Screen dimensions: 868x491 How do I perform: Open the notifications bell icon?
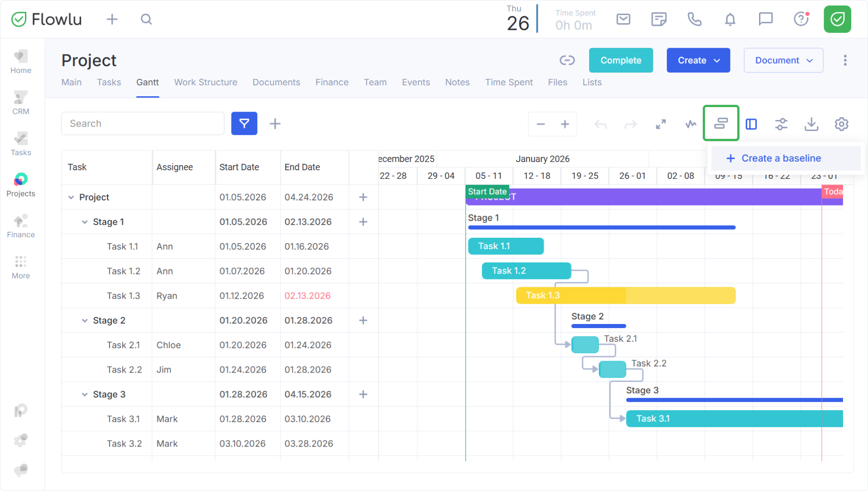tap(730, 20)
